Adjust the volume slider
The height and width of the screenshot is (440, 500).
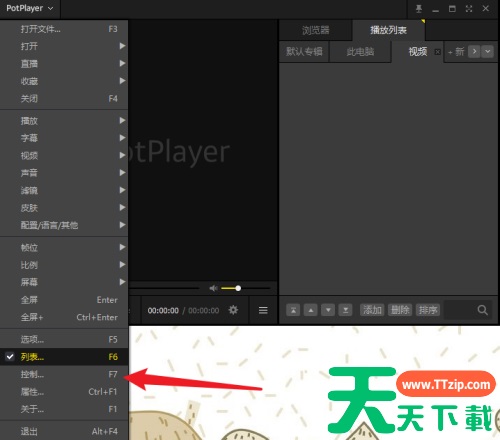[x=245, y=288]
